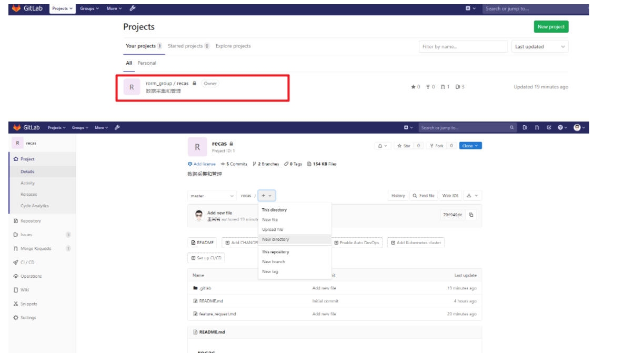Open the notification bell dropdown

(x=383, y=146)
